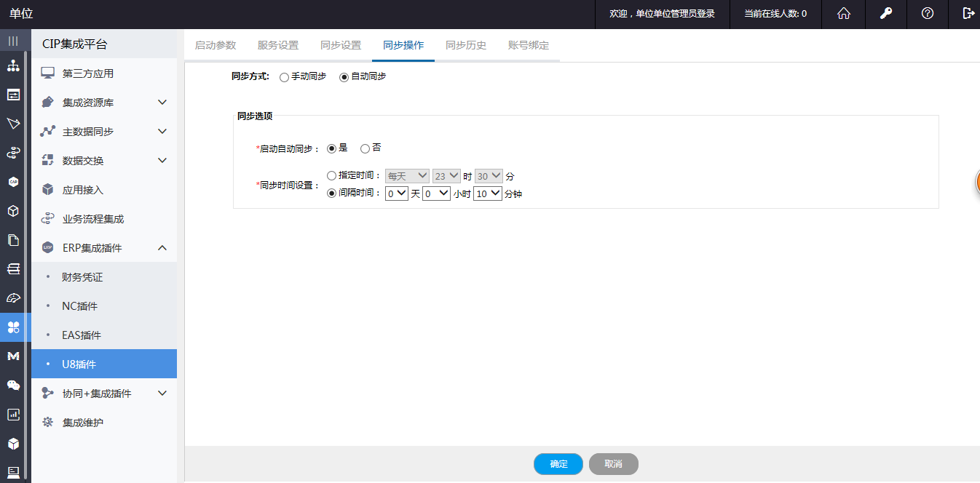Switch to the 启动参数 tab
The width and height of the screenshot is (980, 483).
click(216, 45)
